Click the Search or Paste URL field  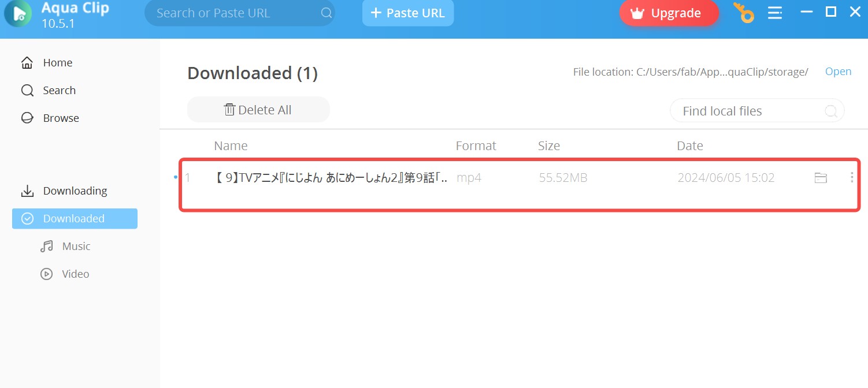(239, 13)
